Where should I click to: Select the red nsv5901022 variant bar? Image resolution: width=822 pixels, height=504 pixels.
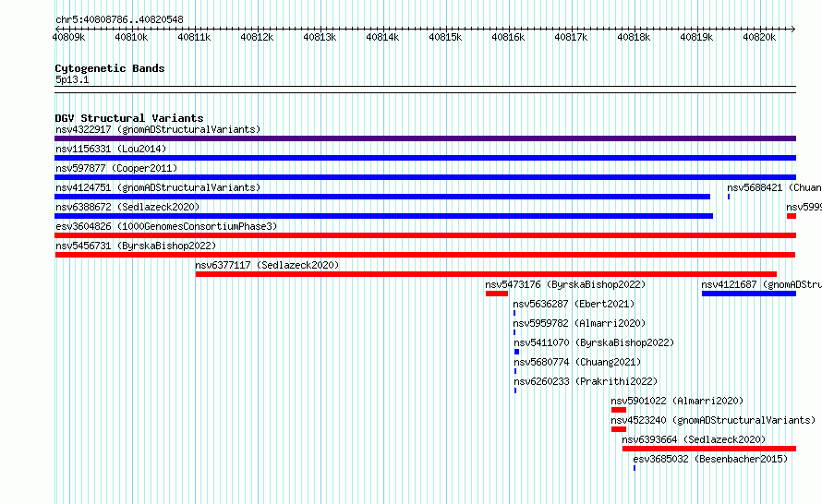point(619,410)
